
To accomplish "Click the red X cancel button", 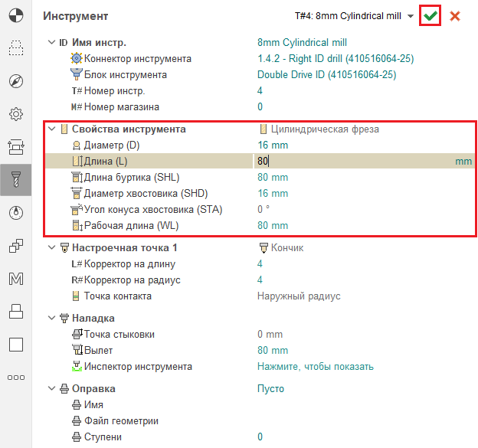I will 455,16.
